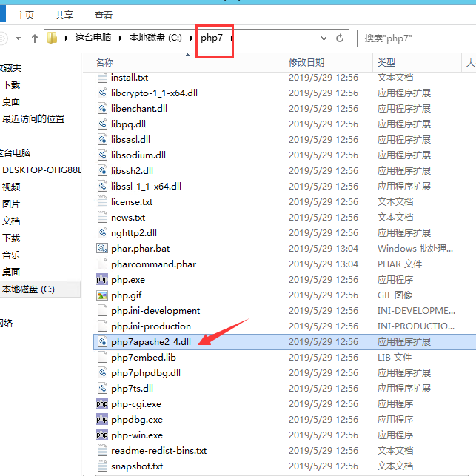The image size is (476, 476).
Task: Click the php-cgi.exe application icon
Action: (x=102, y=404)
